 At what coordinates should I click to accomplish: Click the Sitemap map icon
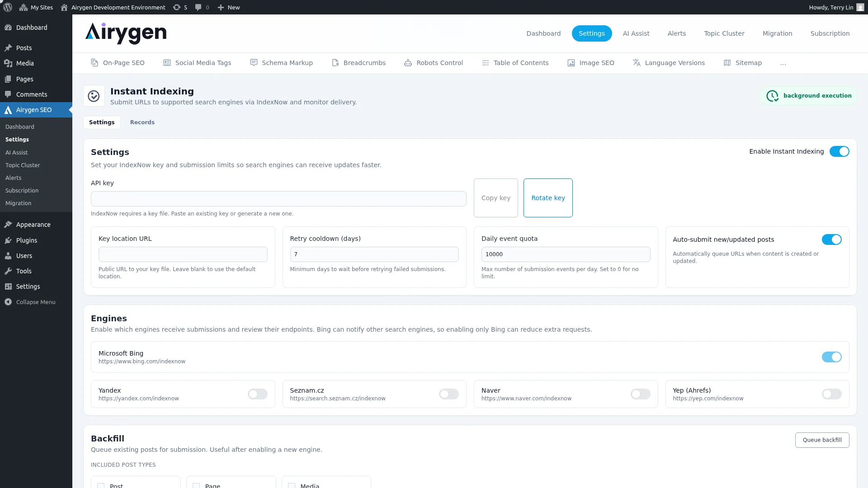727,63
